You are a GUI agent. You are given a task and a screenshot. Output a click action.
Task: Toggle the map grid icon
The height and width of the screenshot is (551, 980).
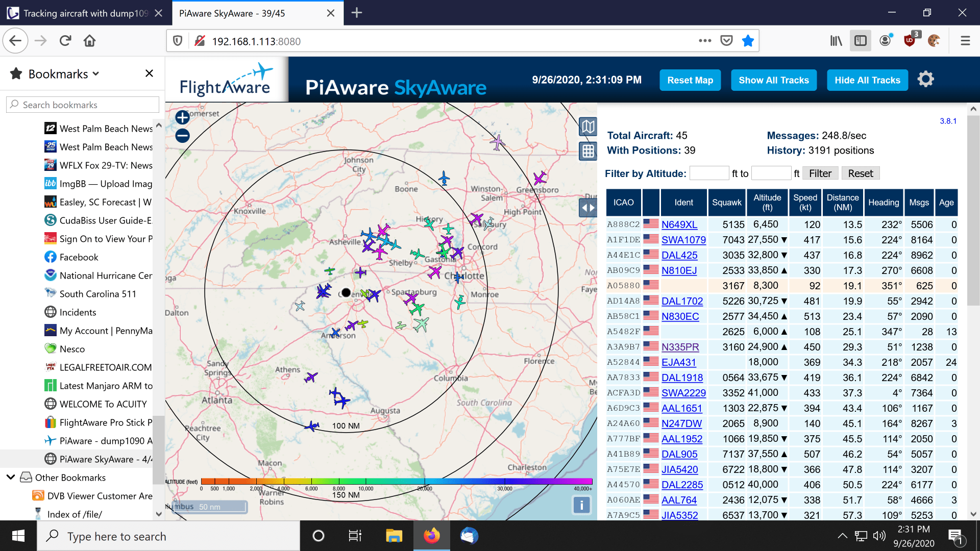[588, 151]
